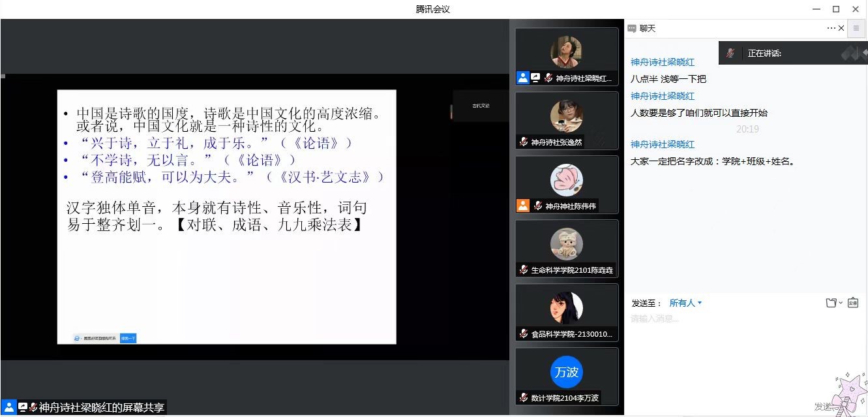The width and height of the screenshot is (868, 417).
Task: Open the chat panel more options (…) menu
Action: click(x=831, y=28)
